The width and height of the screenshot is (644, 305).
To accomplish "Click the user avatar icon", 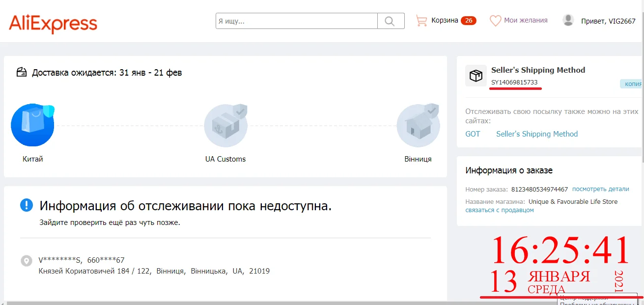I will pos(568,20).
